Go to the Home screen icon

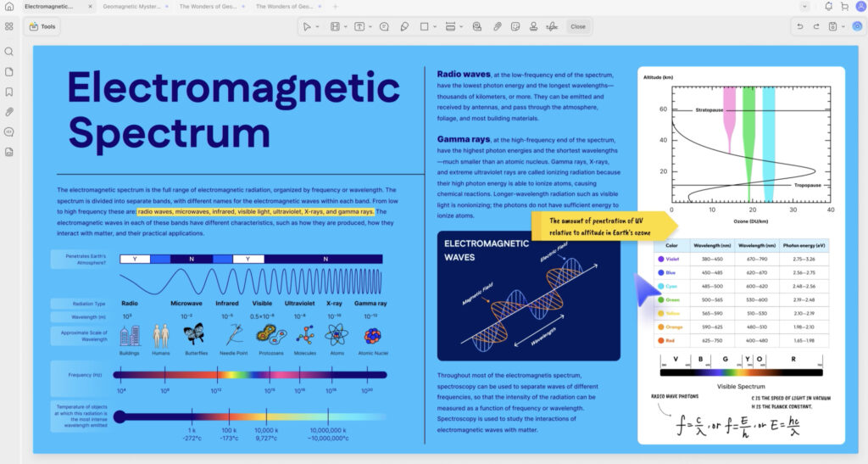tap(8, 7)
